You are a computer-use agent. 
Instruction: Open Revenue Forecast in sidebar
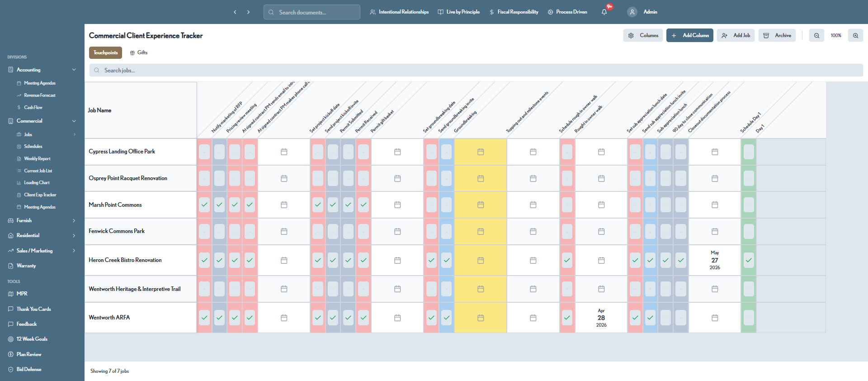pyautogui.click(x=40, y=95)
